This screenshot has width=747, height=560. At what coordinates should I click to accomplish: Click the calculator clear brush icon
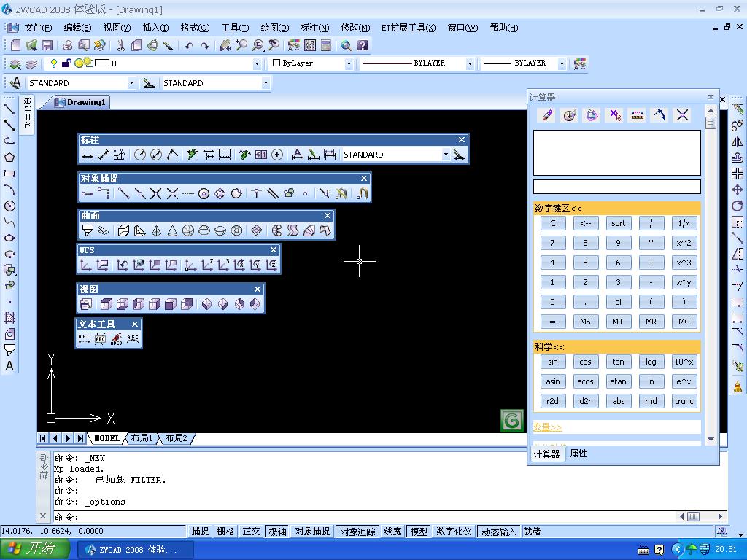(x=547, y=114)
